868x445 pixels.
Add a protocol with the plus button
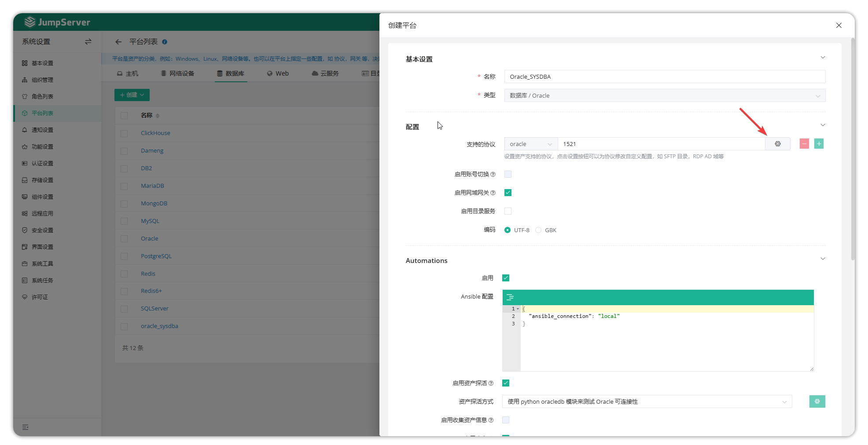[x=819, y=144]
